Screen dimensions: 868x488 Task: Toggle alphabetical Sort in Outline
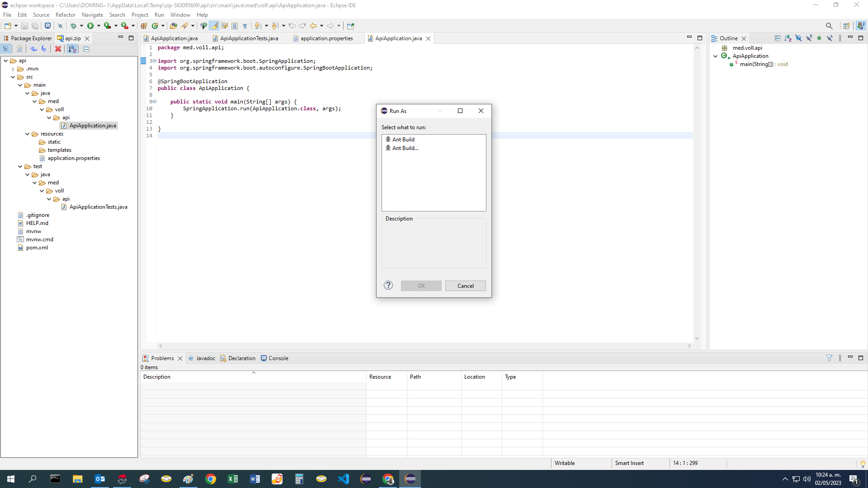788,38
